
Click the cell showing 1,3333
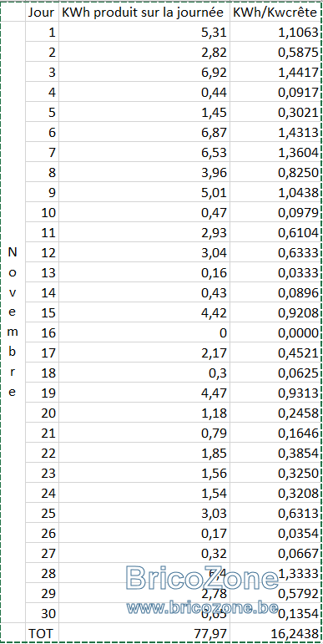click(275, 573)
